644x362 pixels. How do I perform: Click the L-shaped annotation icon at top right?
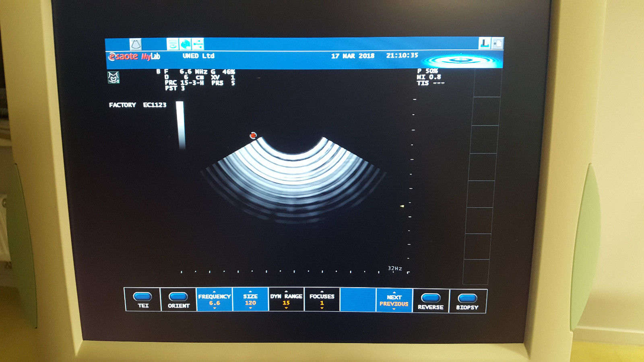485,42
